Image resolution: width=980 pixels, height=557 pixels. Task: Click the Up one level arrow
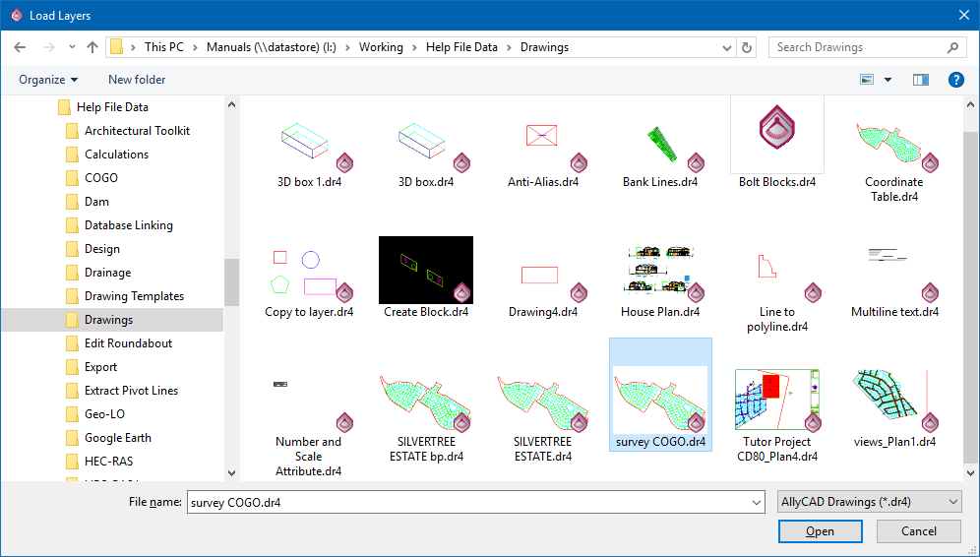[92, 47]
